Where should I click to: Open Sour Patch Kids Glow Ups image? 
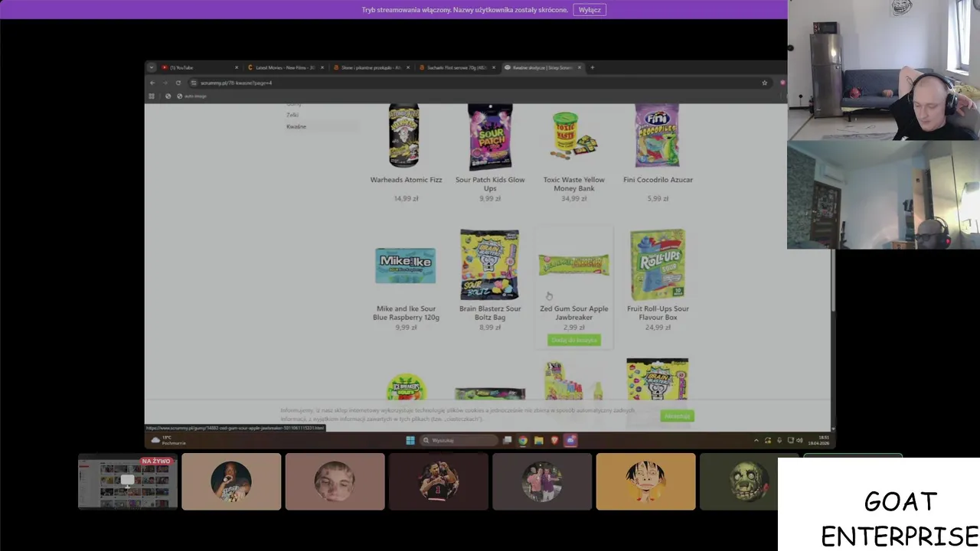490,136
